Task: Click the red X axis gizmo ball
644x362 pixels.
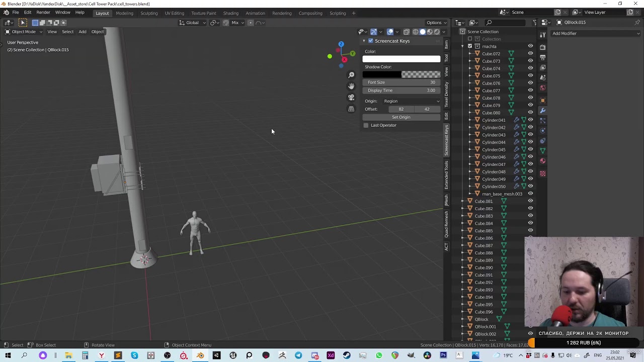Action: (344, 60)
